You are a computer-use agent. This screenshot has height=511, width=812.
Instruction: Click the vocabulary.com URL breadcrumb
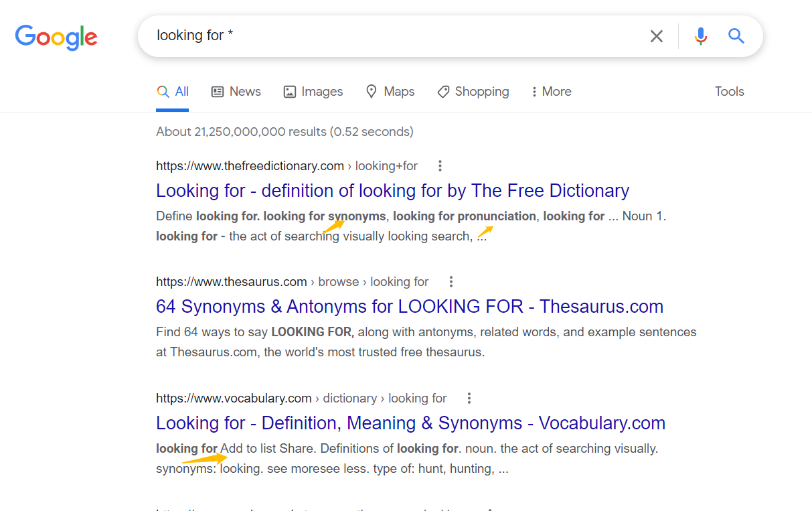pos(301,398)
